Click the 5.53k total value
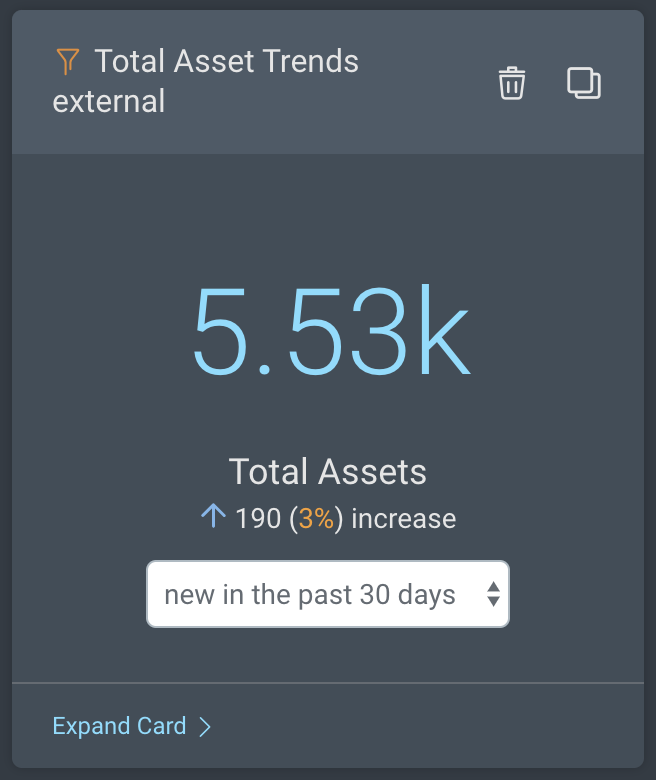This screenshot has width=656, height=780. [330, 332]
